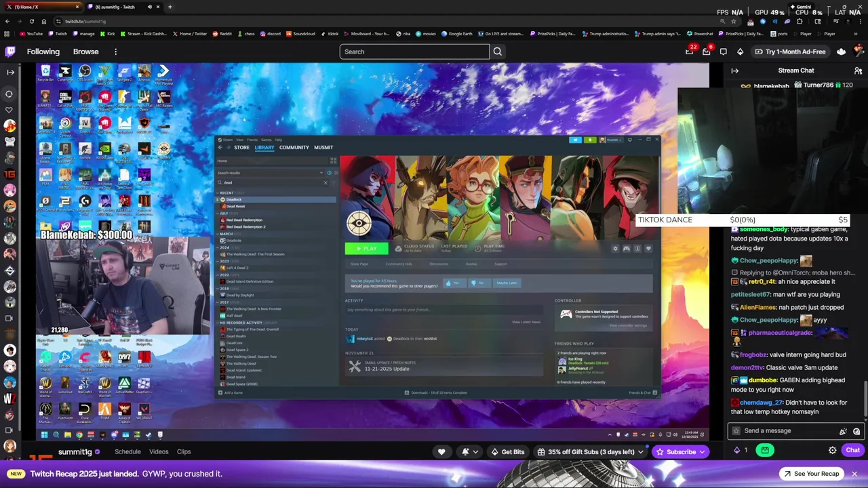
Task: Reload the browser page
Action: [x=32, y=21]
